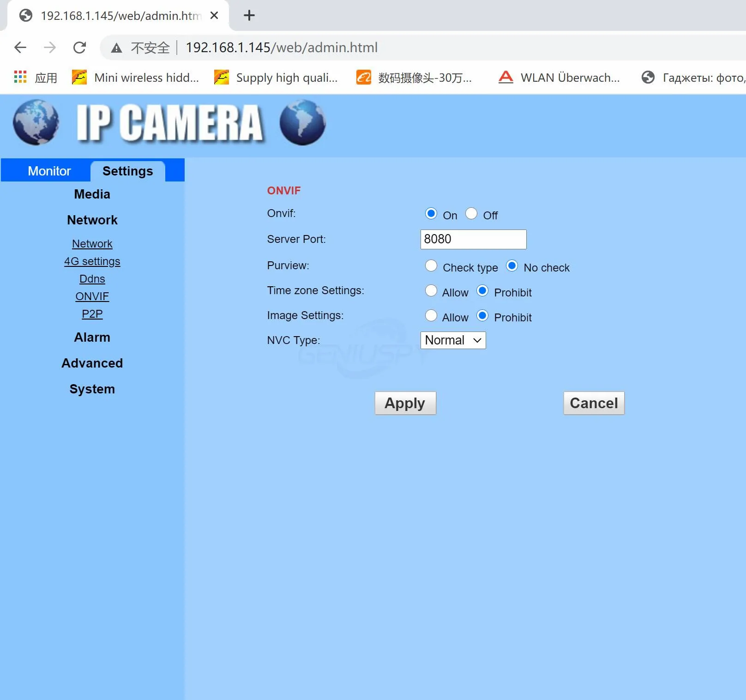Image resolution: width=746 pixels, height=700 pixels.
Task: Open the apps grid bookmark icon
Action: click(20, 77)
